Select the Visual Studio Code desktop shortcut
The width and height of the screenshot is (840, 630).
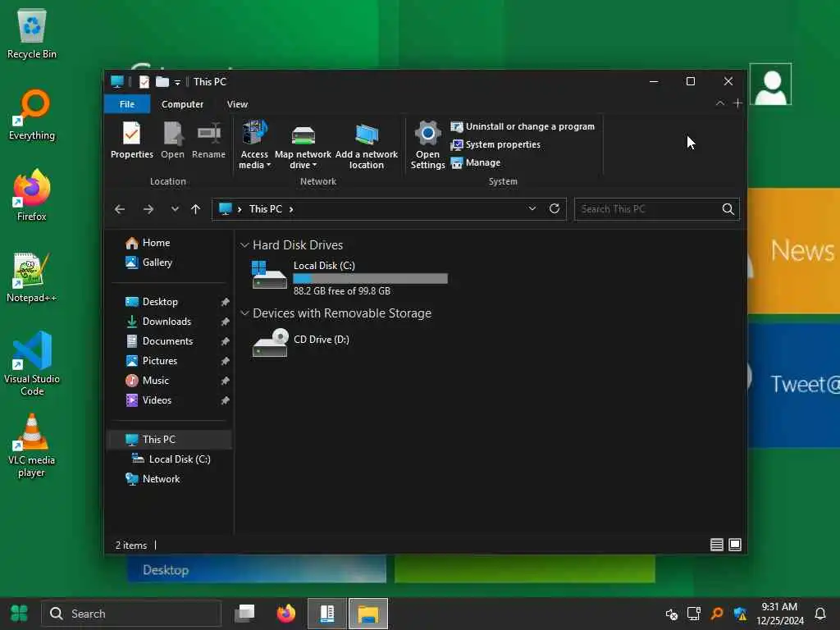[x=32, y=364]
